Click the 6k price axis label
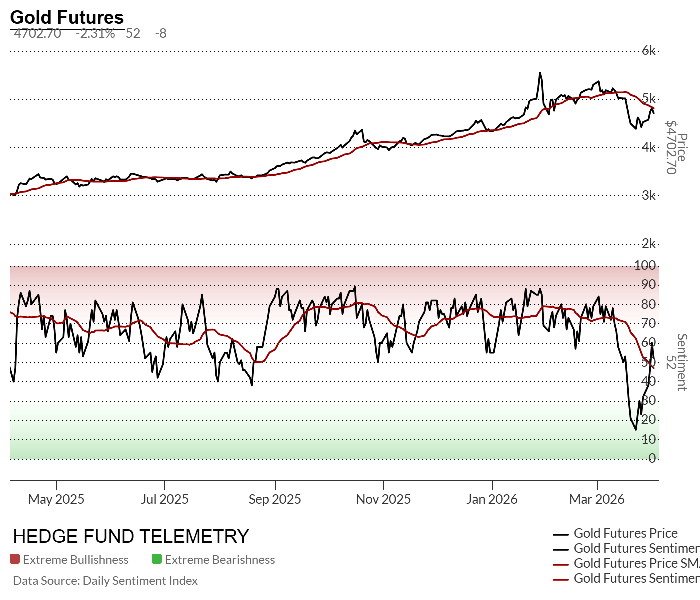 tap(649, 50)
